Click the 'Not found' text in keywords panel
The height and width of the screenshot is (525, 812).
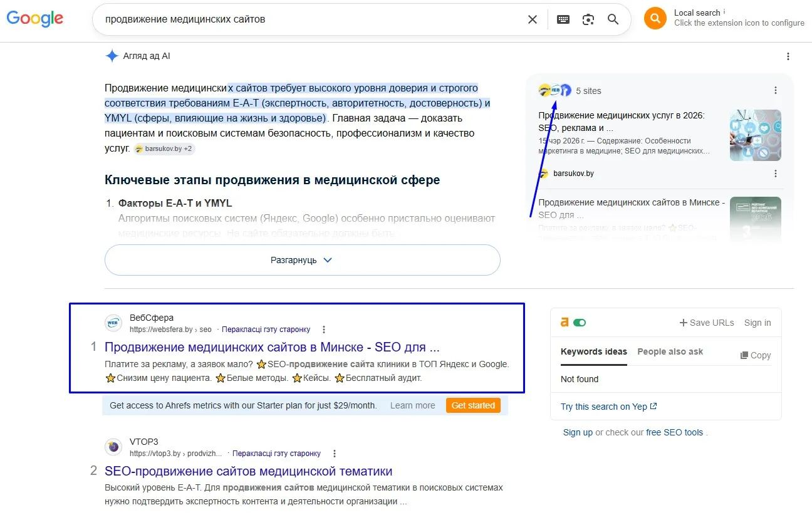click(580, 379)
